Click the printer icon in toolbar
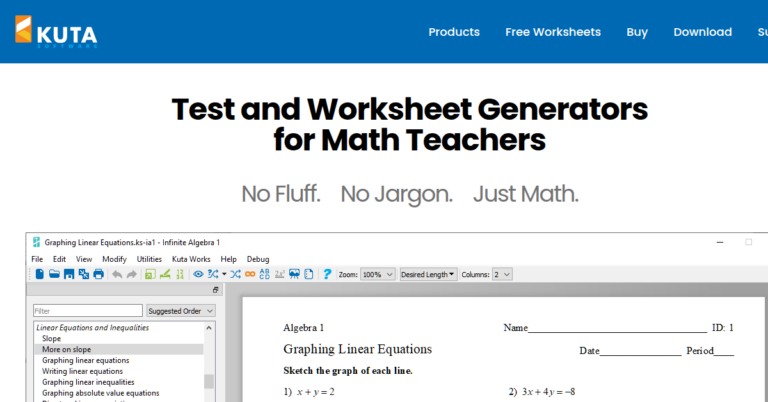The height and width of the screenshot is (402, 768). coord(98,274)
